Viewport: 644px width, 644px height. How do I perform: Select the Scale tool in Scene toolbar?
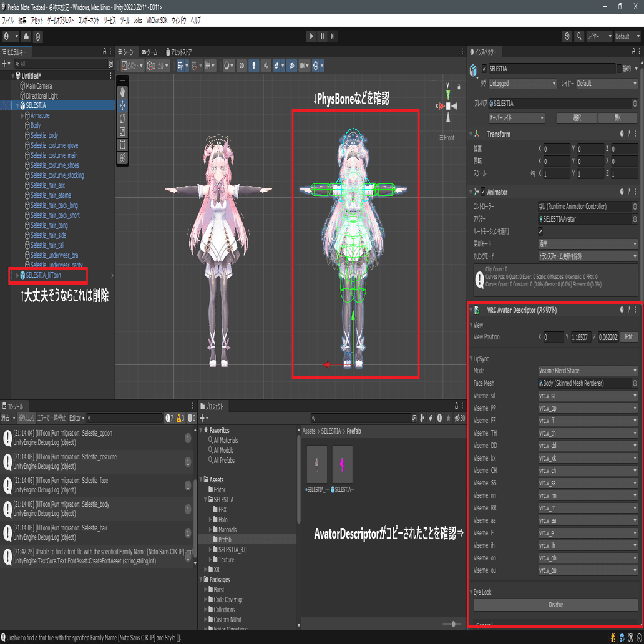tap(122, 132)
